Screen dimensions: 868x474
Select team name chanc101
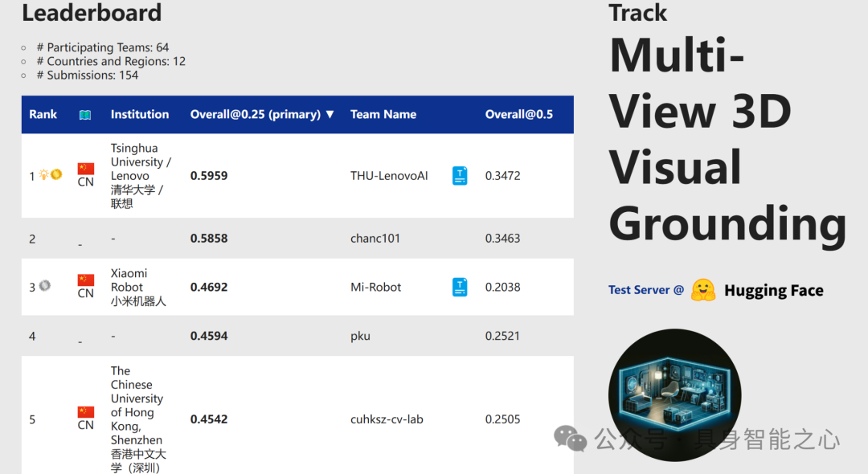[x=375, y=239]
